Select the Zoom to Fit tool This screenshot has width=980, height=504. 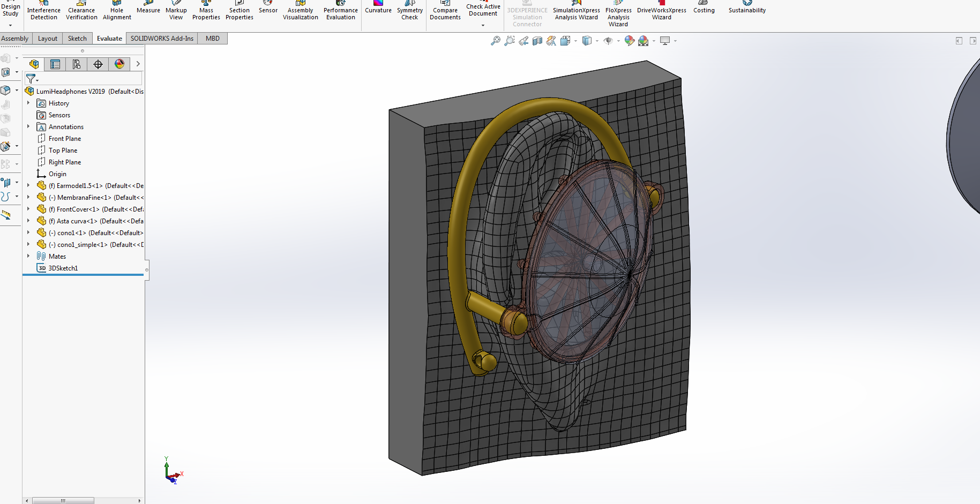[x=494, y=41]
